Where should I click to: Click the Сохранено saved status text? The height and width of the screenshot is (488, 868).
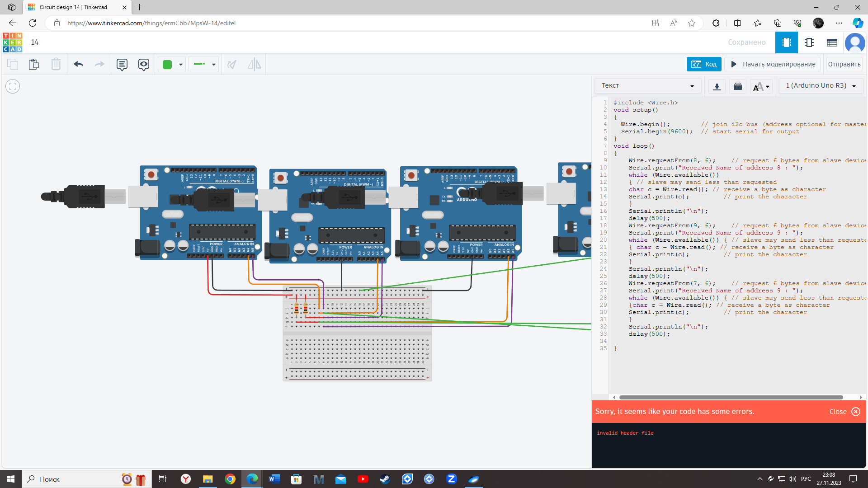747,42
